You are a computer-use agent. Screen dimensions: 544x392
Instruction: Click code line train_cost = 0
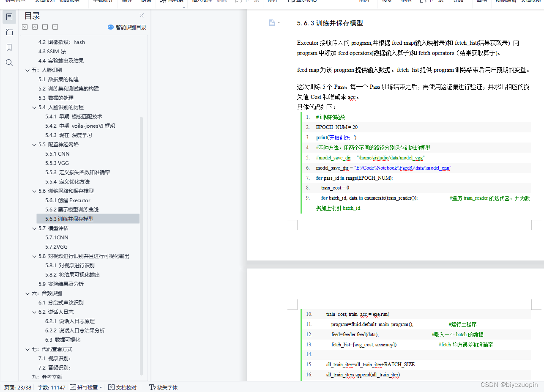(335, 188)
